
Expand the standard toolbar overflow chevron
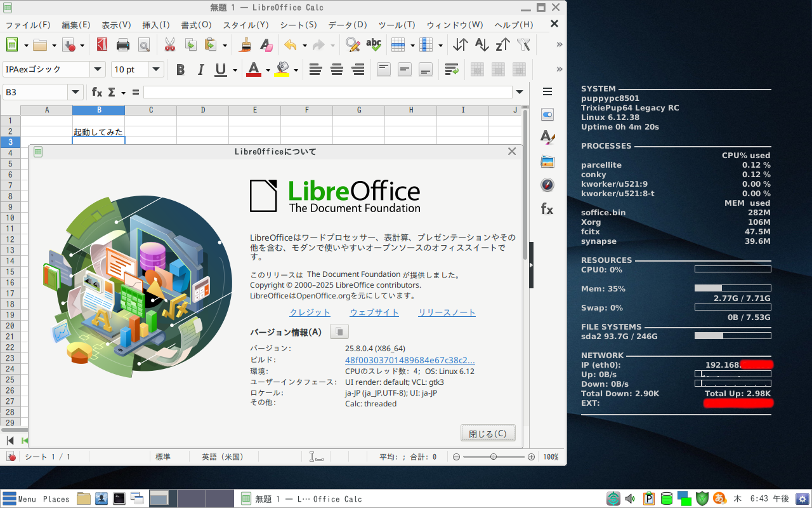pyautogui.click(x=559, y=44)
